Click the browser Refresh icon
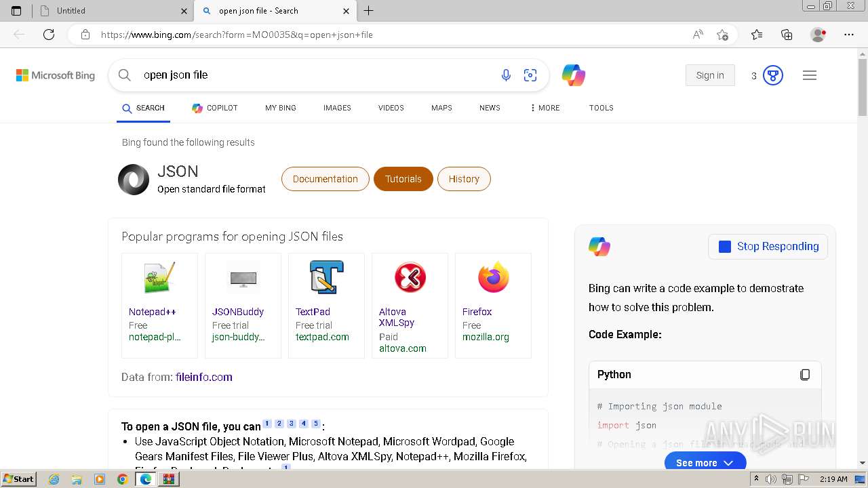868x488 pixels. [49, 35]
